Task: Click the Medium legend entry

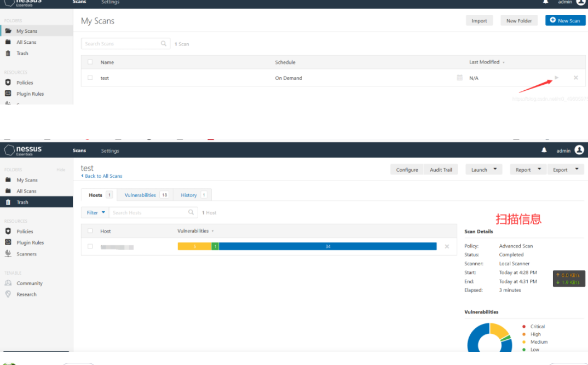Action: tap(535, 342)
